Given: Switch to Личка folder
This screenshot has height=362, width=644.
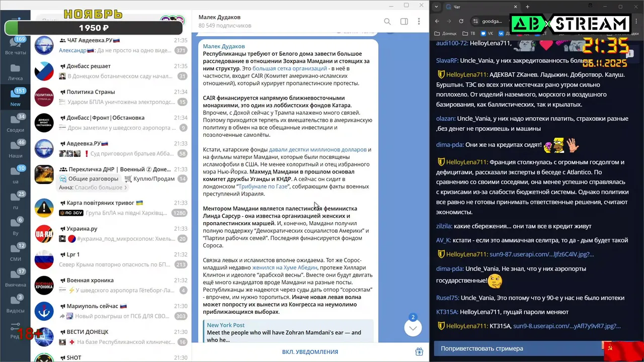Looking at the screenshot, I should pos(15,72).
